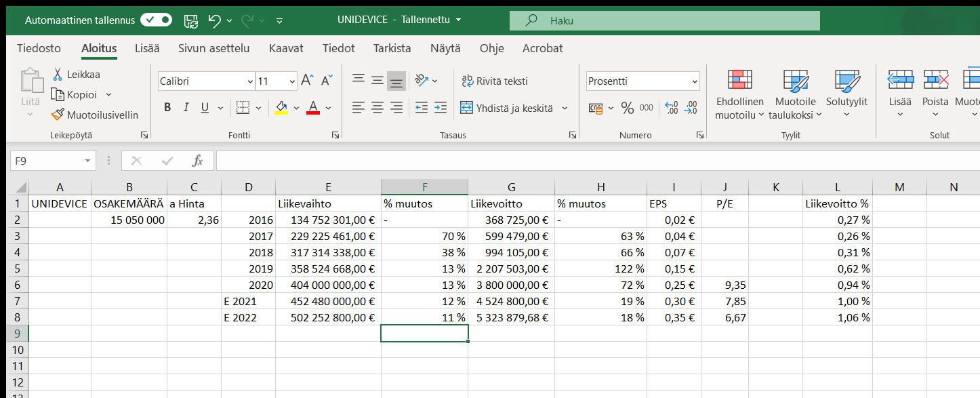Click the Cut (Leikkaa) scissors icon
Image resolution: width=980 pixels, height=398 pixels.
click(x=58, y=74)
